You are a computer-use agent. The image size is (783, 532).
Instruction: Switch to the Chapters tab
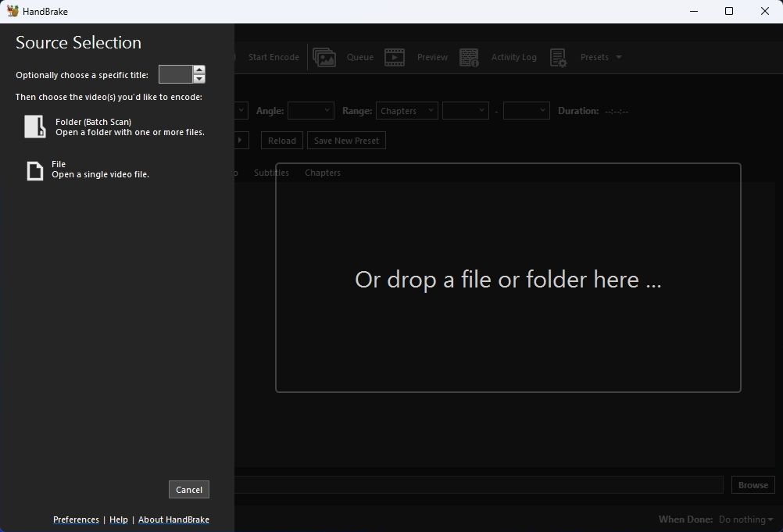point(322,173)
